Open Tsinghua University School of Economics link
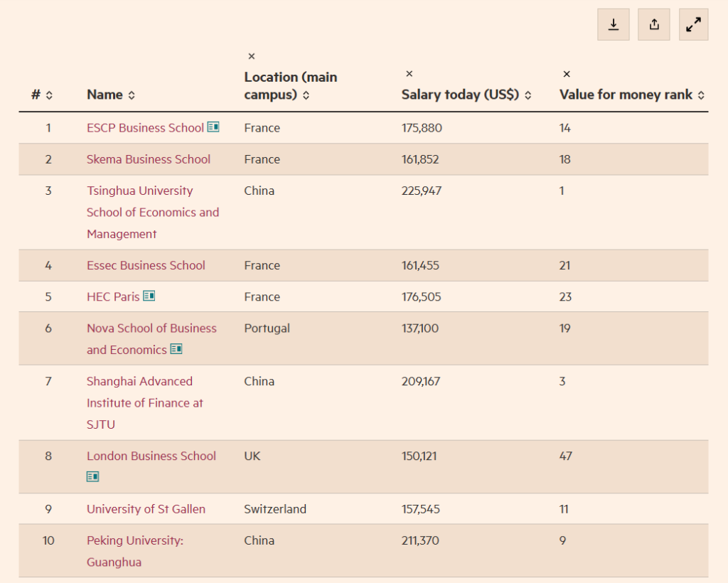Screen dimensions: 728x583 (153, 212)
